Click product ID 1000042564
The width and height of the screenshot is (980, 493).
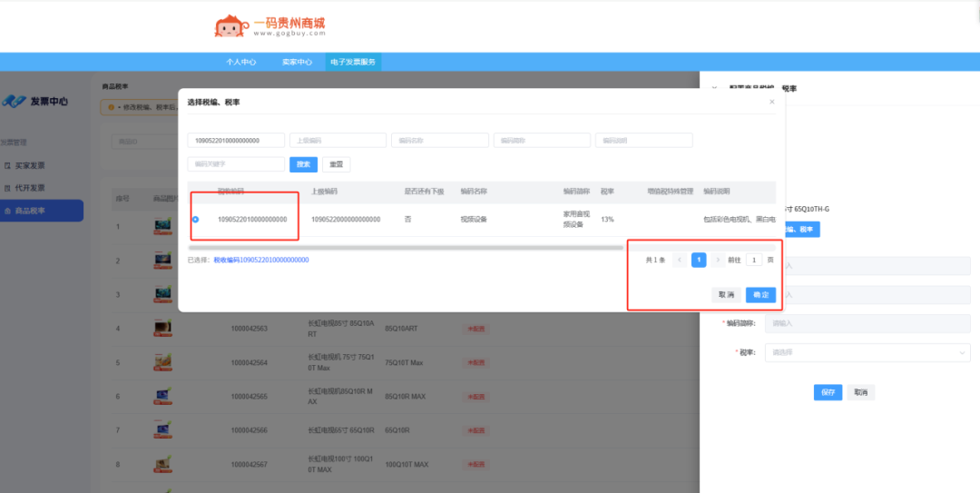click(x=249, y=363)
